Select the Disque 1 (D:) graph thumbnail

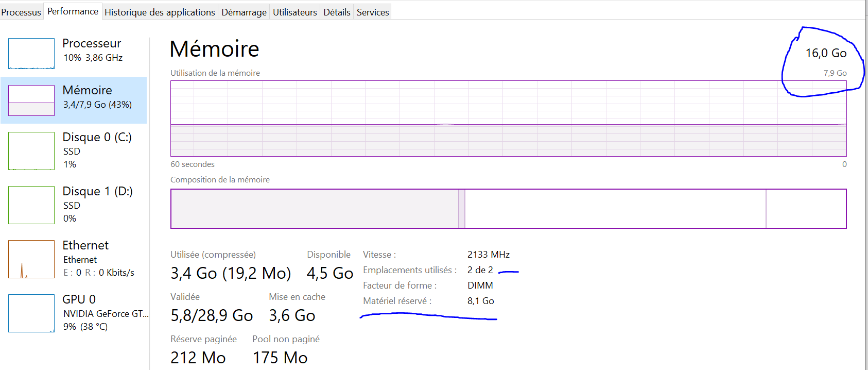[31, 205]
